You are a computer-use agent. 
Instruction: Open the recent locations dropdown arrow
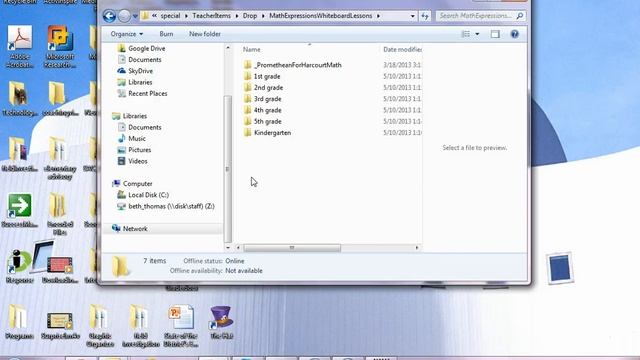pyautogui.click(x=135, y=16)
